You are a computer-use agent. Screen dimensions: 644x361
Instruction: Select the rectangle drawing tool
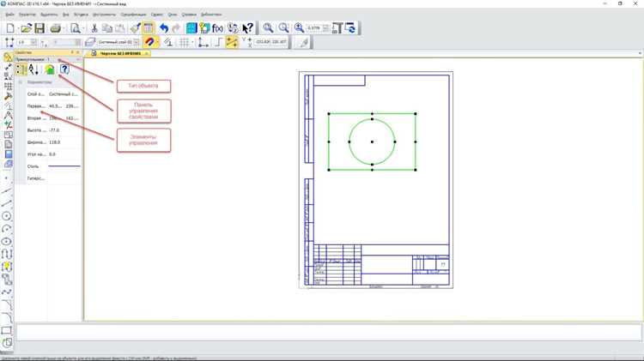tap(7, 330)
